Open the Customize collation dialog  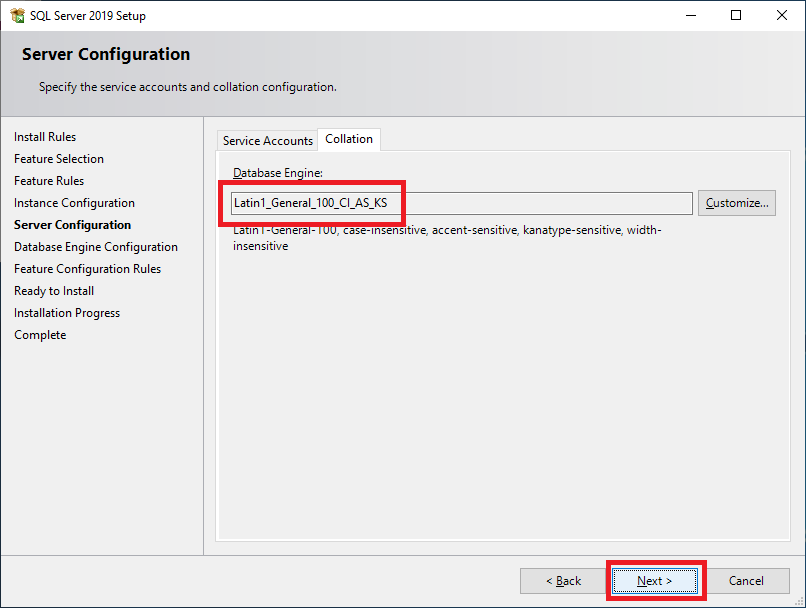coord(736,203)
